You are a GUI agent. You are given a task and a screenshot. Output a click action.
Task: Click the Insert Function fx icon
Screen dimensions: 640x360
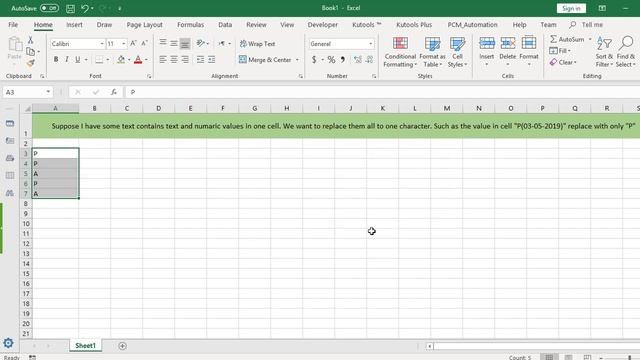click(x=113, y=92)
